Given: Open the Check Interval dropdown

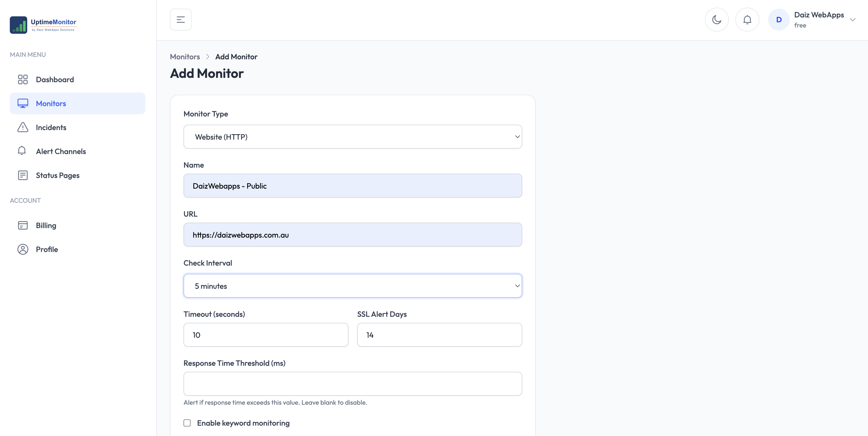Looking at the screenshot, I should point(353,286).
